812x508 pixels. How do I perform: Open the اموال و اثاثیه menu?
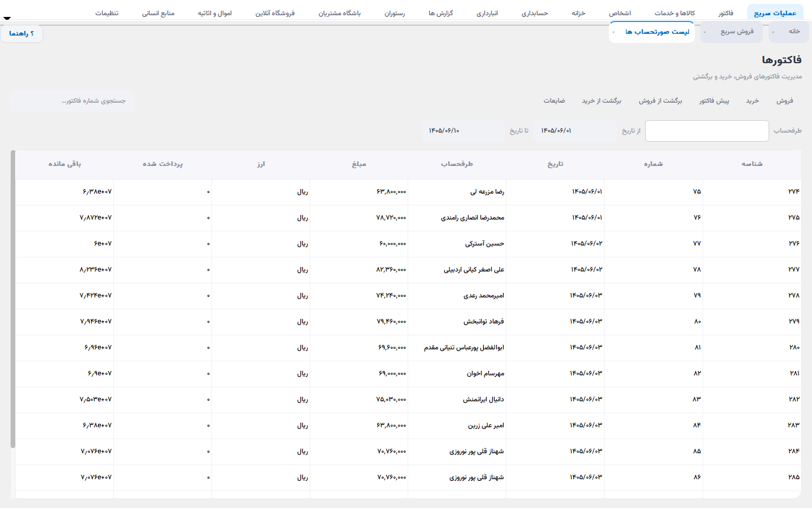tap(215, 13)
